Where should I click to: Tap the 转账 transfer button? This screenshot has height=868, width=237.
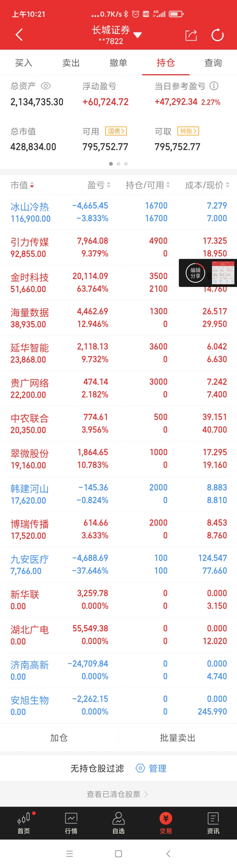[x=188, y=131]
